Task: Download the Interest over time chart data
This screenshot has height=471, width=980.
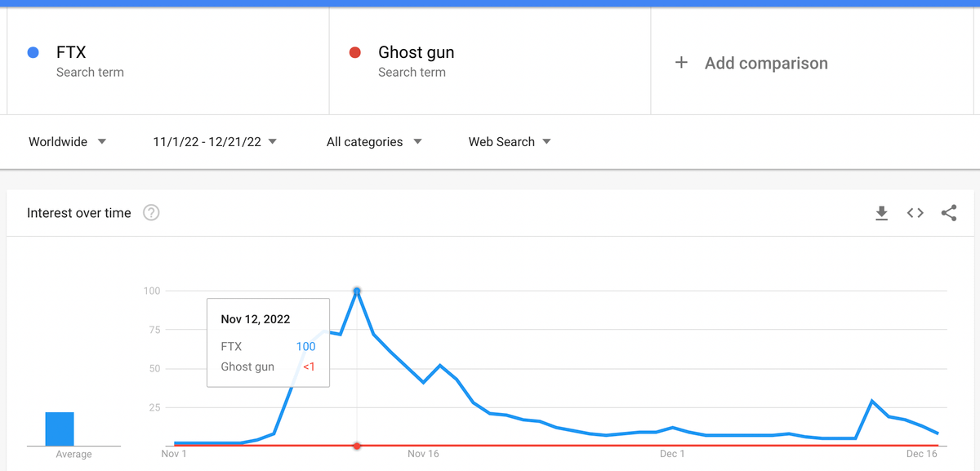Action: click(x=881, y=213)
